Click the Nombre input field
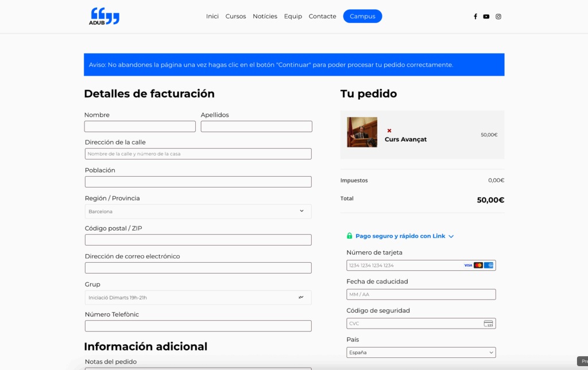 tap(140, 126)
